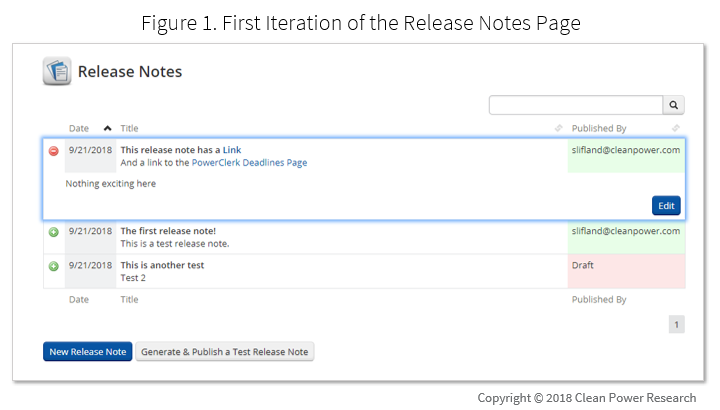Select the Draft status cell

click(626, 271)
